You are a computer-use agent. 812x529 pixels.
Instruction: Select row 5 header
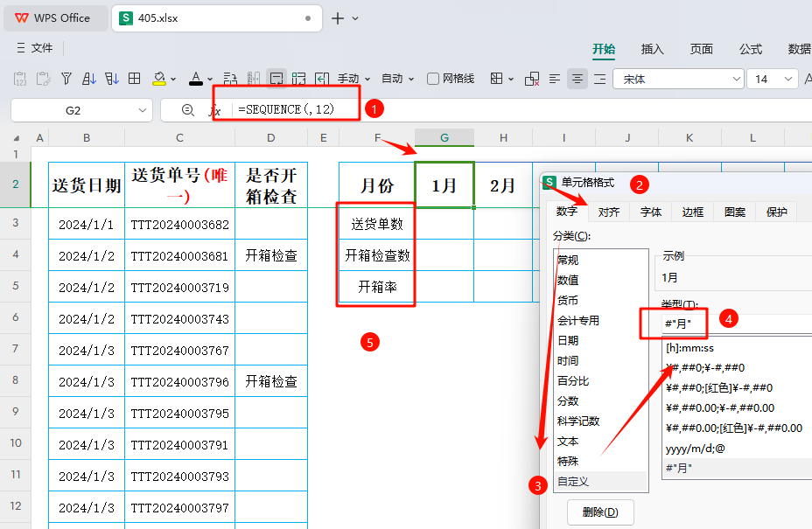click(x=16, y=286)
